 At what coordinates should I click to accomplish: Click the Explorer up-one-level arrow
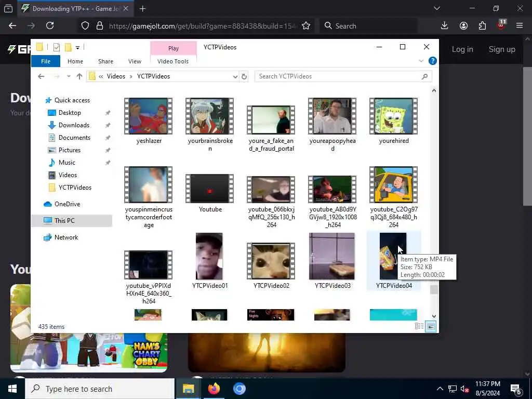pyautogui.click(x=79, y=76)
